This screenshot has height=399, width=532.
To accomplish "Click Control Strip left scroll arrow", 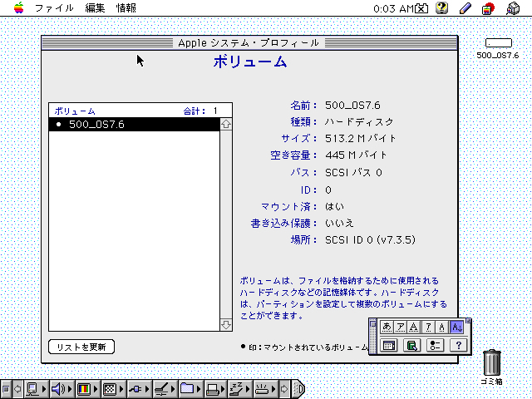I will 17,389.
